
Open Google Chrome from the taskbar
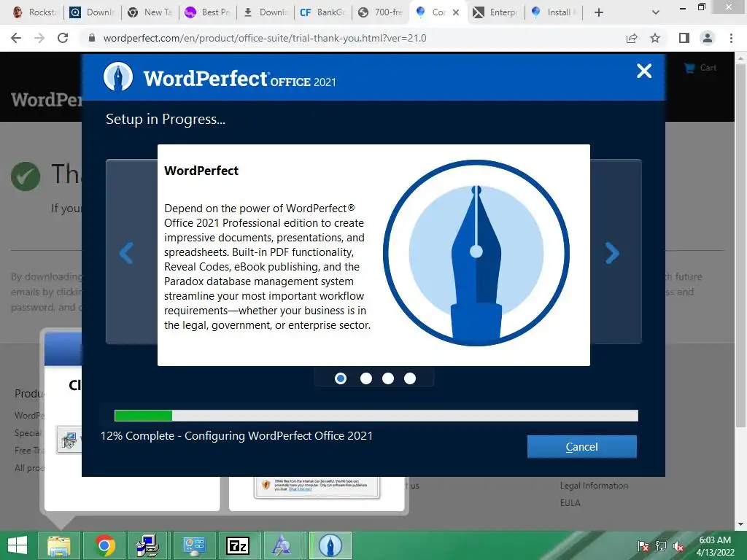pos(104,545)
